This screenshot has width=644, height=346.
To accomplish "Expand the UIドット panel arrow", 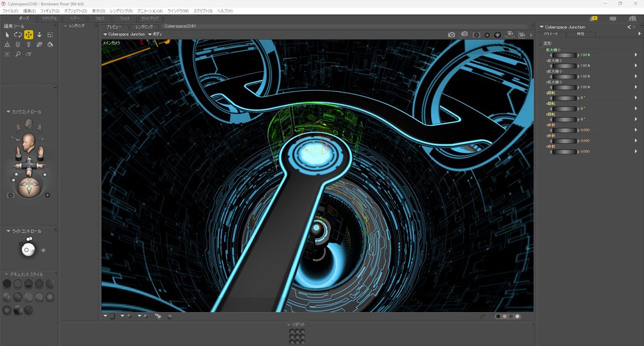I will click(289, 325).
